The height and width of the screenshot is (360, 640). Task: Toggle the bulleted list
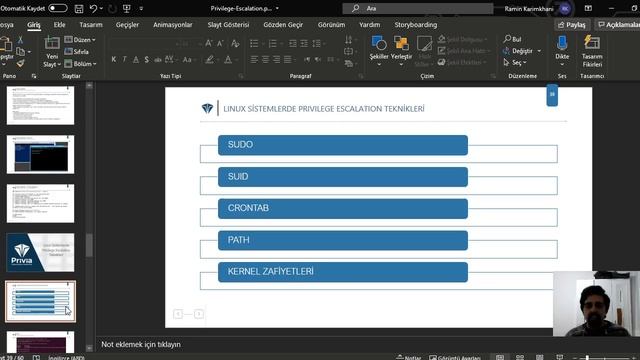(x=254, y=43)
